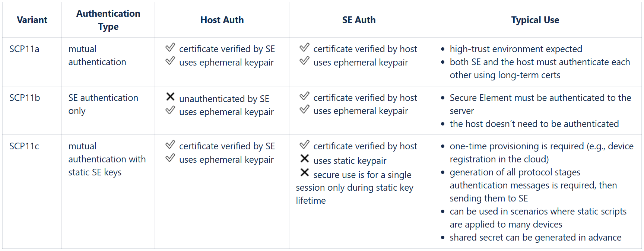Click the 'Host Auth' column header
The image size is (644, 251).
pos(222,20)
